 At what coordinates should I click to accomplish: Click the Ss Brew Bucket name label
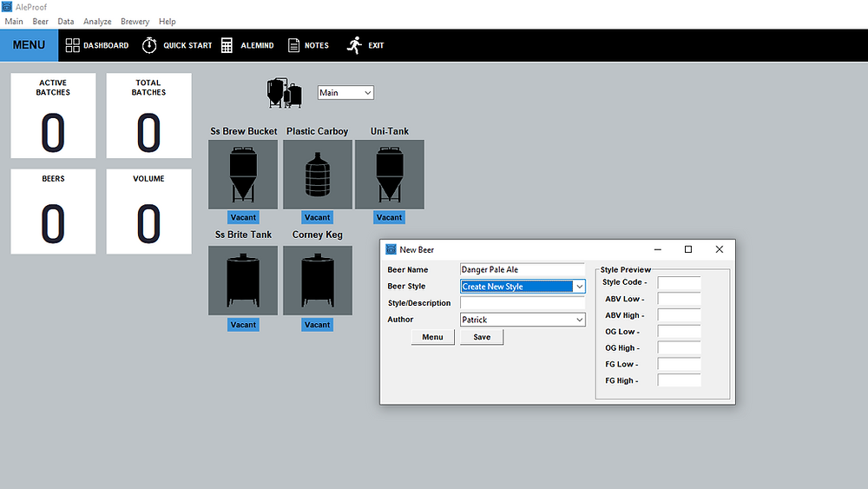(244, 131)
